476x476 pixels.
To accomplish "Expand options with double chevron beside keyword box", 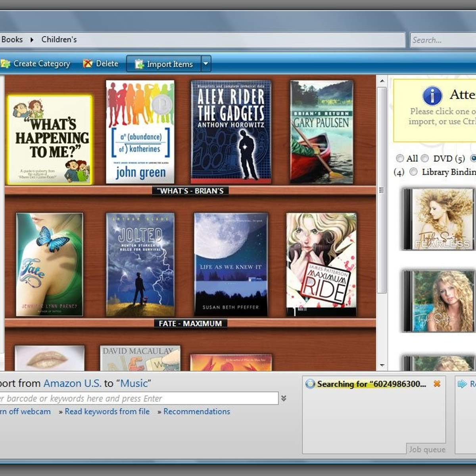I will click(284, 398).
